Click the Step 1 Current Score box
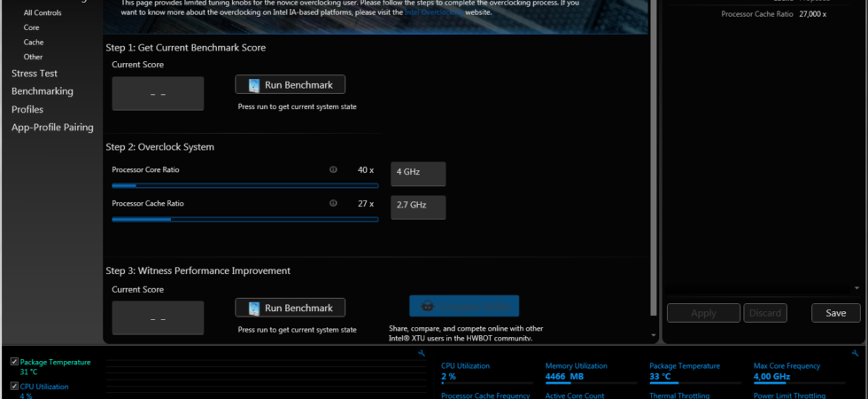The height and width of the screenshot is (399, 868). coord(158,94)
